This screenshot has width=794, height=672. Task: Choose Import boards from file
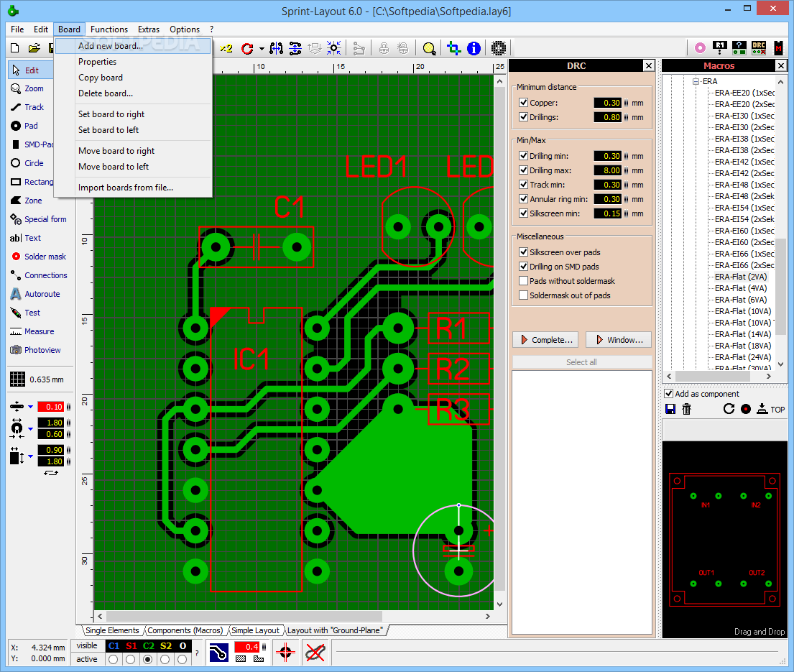coord(133,188)
